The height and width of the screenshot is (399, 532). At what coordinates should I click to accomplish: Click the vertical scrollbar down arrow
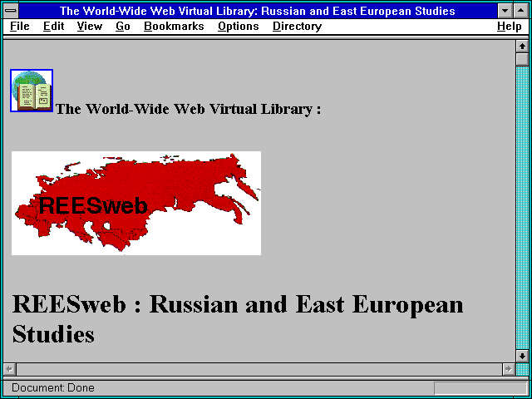point(522,356)
